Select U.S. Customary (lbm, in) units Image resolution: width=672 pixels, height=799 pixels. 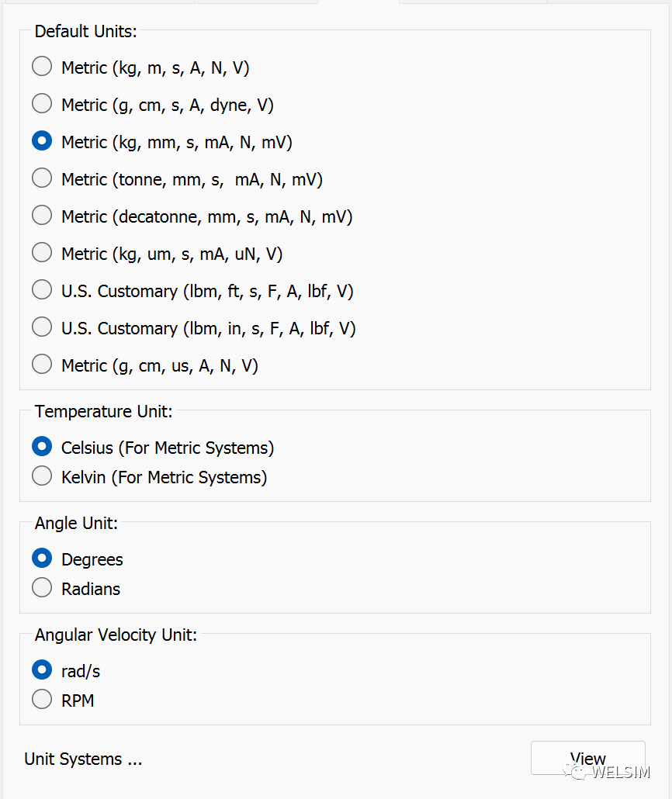[x=42, y=327]
